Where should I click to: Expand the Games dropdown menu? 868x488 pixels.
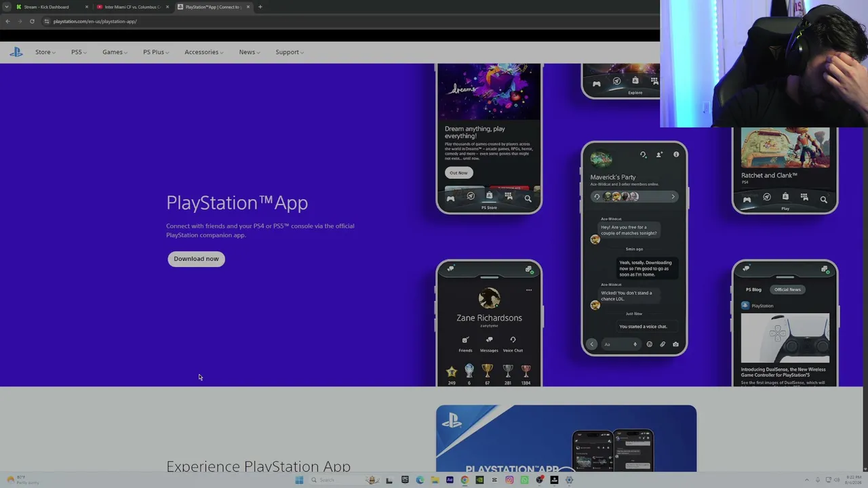pos(115,52)
